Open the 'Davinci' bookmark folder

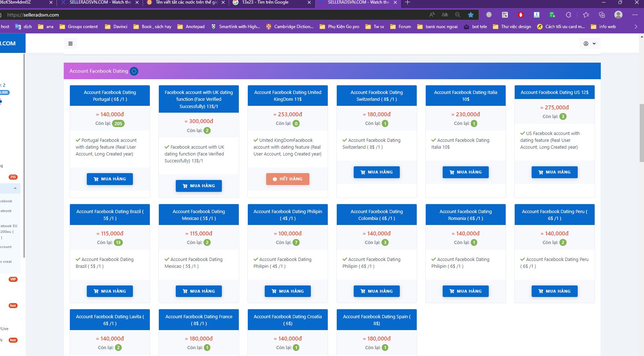116,27
